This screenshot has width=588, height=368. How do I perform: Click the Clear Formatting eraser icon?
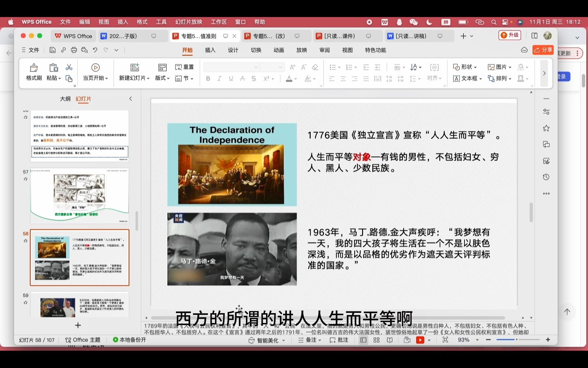315,67
